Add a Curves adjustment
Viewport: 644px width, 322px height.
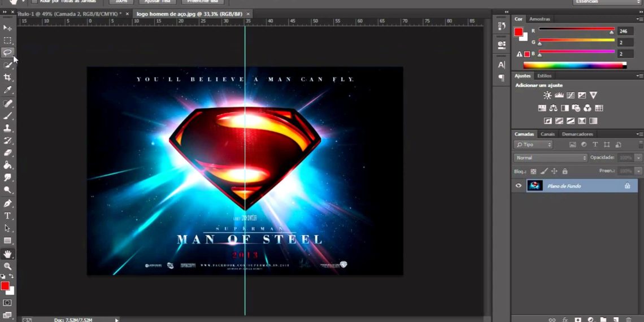[571, 95]
